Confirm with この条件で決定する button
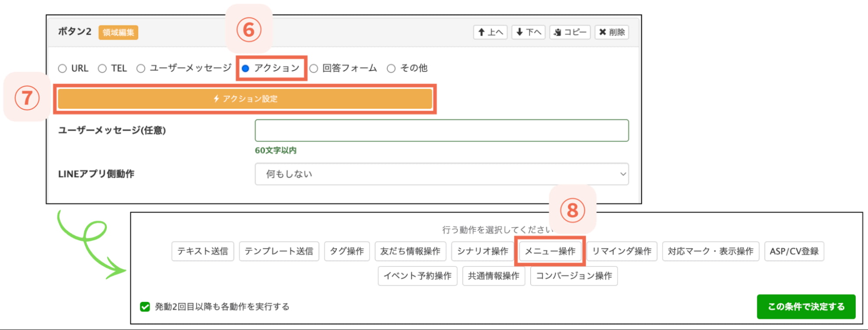The width and height of the screenshot is (868, 330). click(x=806, y=307)
